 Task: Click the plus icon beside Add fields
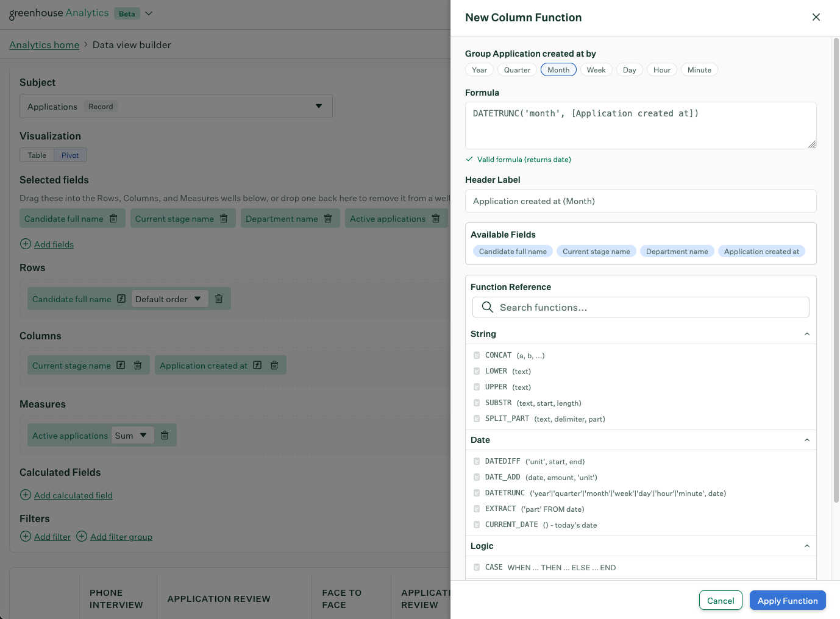[26, 244]
